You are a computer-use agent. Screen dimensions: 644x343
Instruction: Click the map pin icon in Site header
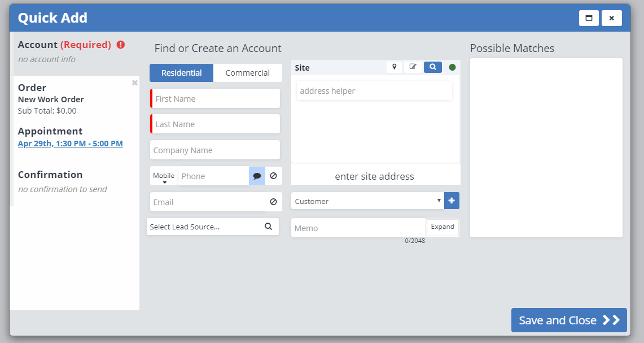pyautogui.click(x=394, y=67)
